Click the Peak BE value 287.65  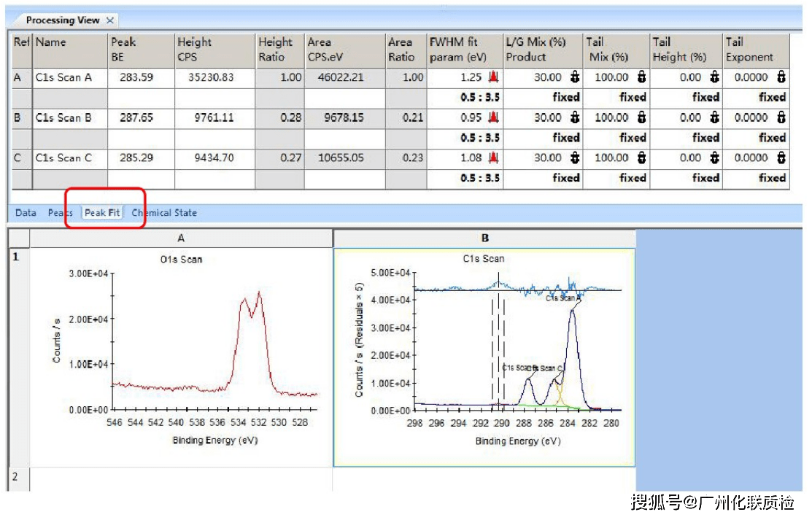click(136, 118)
